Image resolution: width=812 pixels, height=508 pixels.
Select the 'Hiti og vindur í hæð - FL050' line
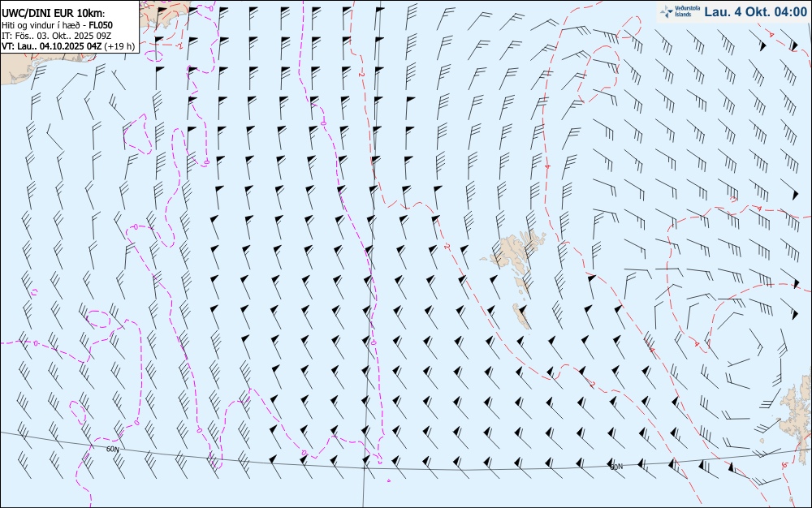click(57, 25)
